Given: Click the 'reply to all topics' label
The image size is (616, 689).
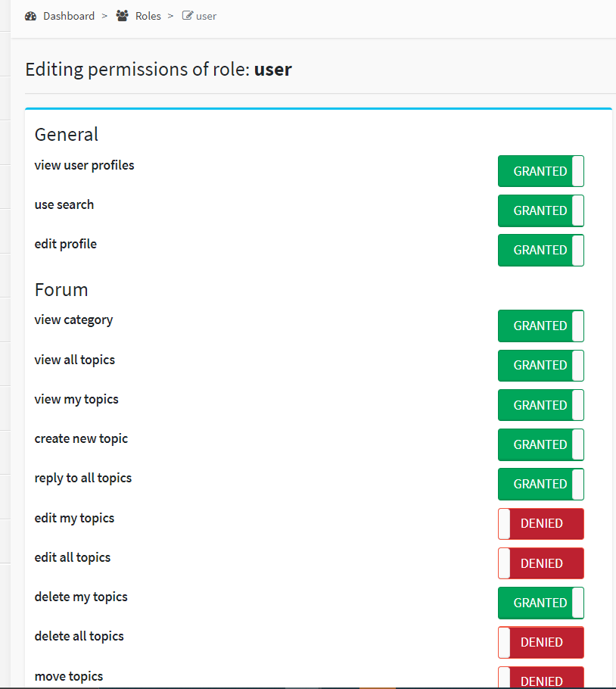Looking at the screenshot, I should pyautogui.click(x=83, y=478).
